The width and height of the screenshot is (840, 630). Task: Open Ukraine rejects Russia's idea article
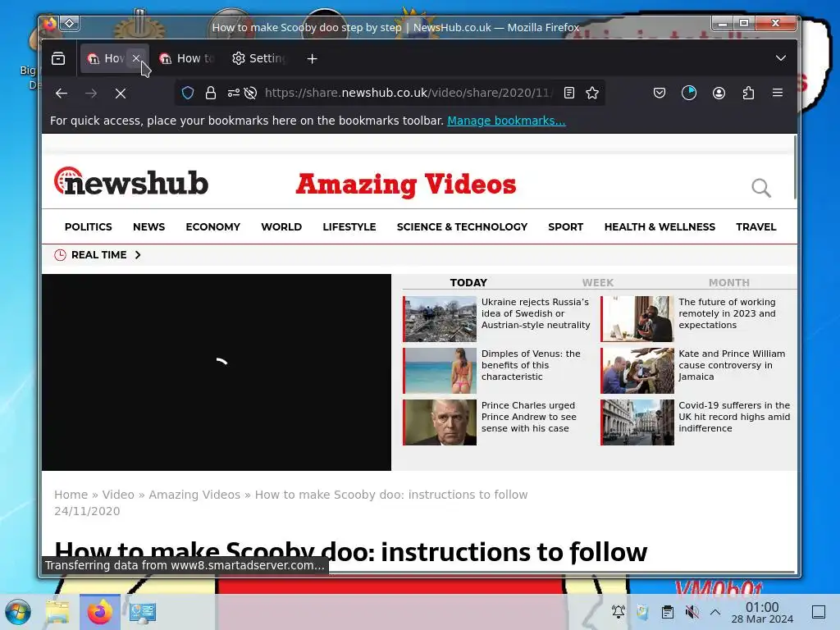coord(536,313)
